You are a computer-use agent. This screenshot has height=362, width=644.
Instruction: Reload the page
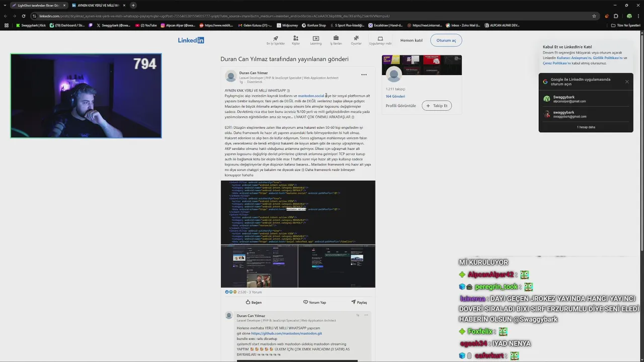[23, 16]
